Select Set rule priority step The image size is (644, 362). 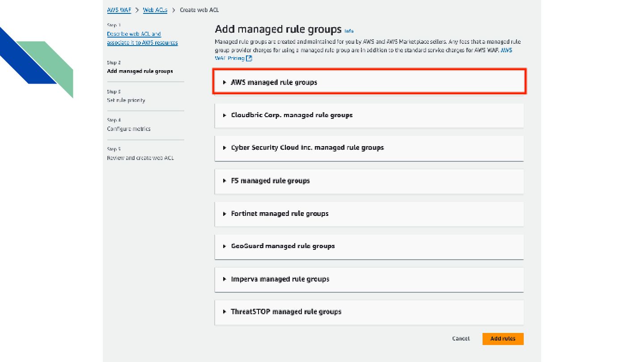click(x=126, y=100)
